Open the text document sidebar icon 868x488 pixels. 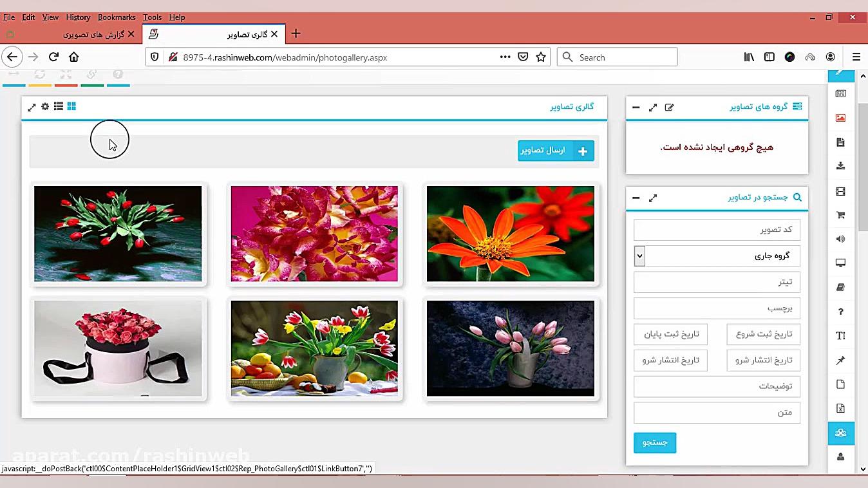[840, 142]
